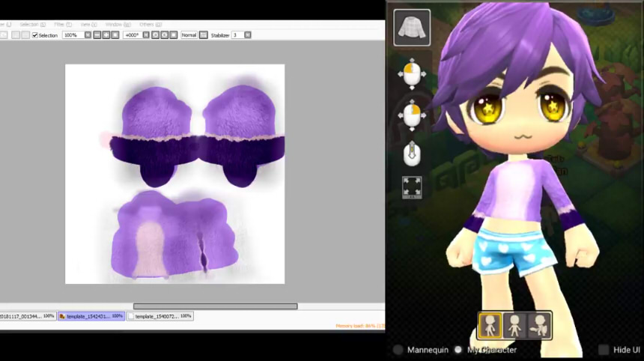Click the right-mouse-button rotate hint icon
The image size is (644, 361).
[410, 115]
